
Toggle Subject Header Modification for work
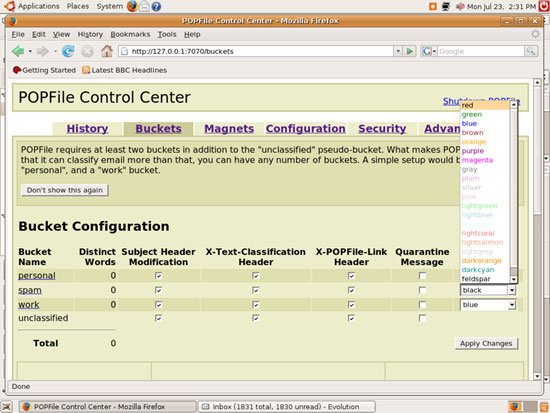(159, 305)
